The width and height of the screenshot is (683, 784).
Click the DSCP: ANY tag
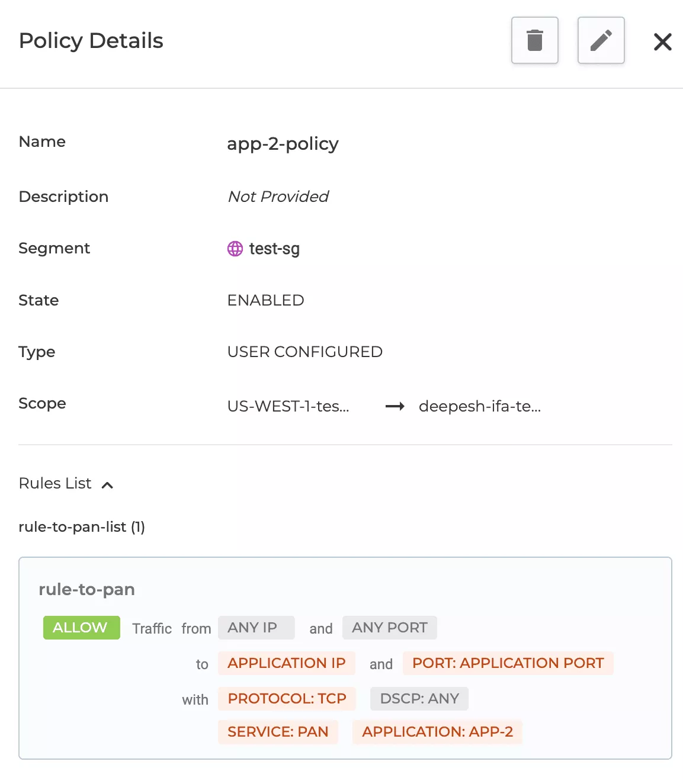point(419,699)
